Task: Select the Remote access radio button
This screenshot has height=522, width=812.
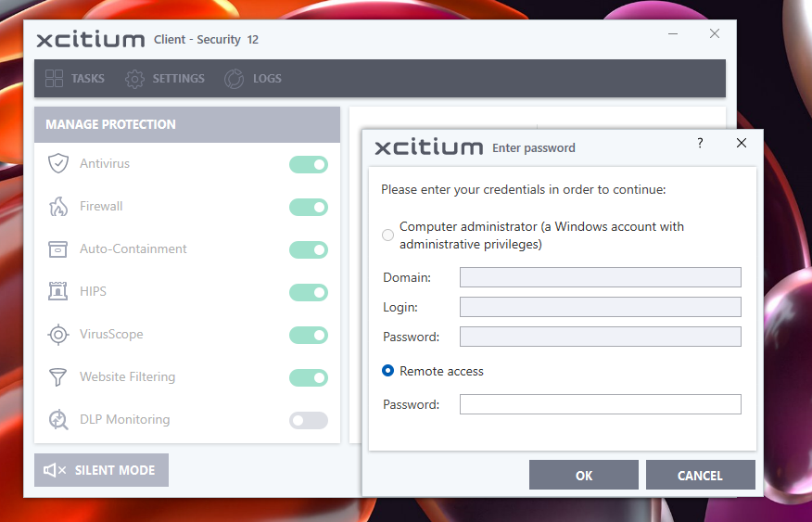Action: [x=388, y=371]
